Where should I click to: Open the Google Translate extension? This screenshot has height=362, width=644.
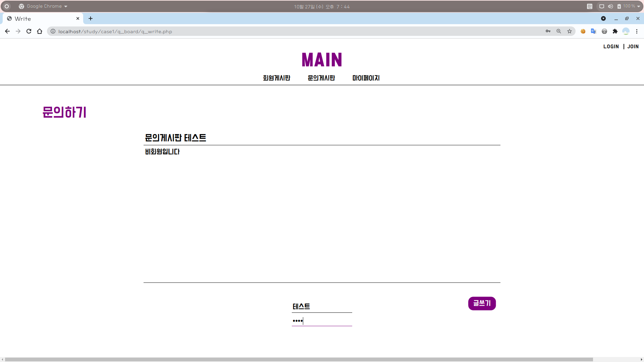pos(593,31)
